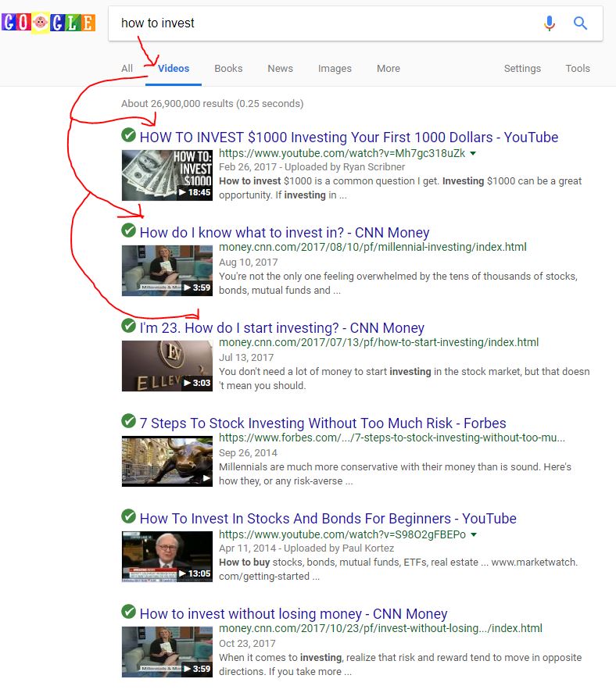This screenshot has width=616, height=693.
Task: Go to the Images tab
Action: tap(335, 69)
